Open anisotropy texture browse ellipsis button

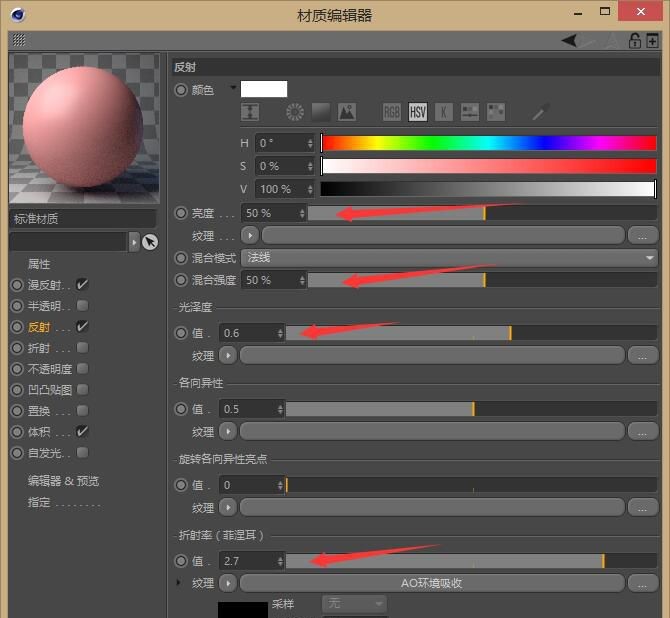[x=642, y=432]
